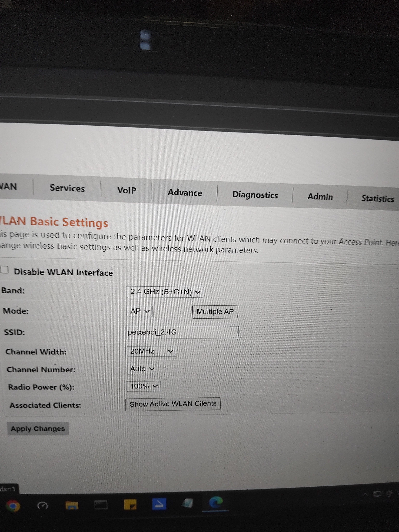Viewport: 399px width, 532px height.
Task: Open the Services tab
Action: 67,188
